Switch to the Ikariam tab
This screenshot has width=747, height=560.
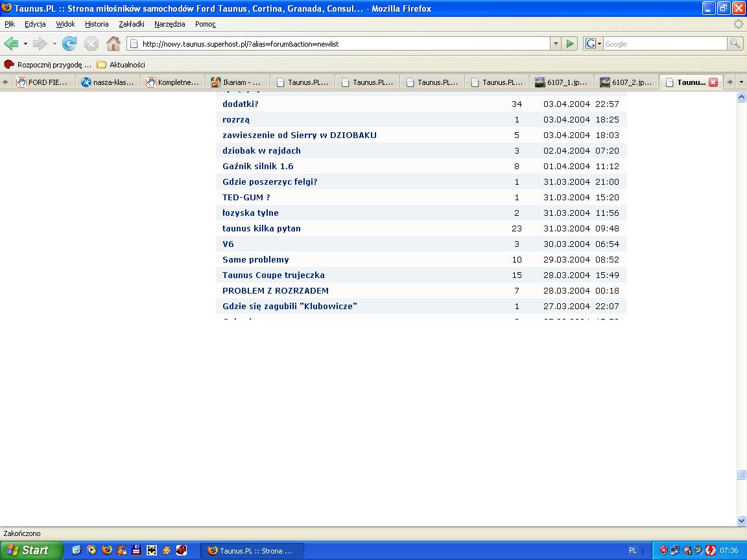pos(237,82)
